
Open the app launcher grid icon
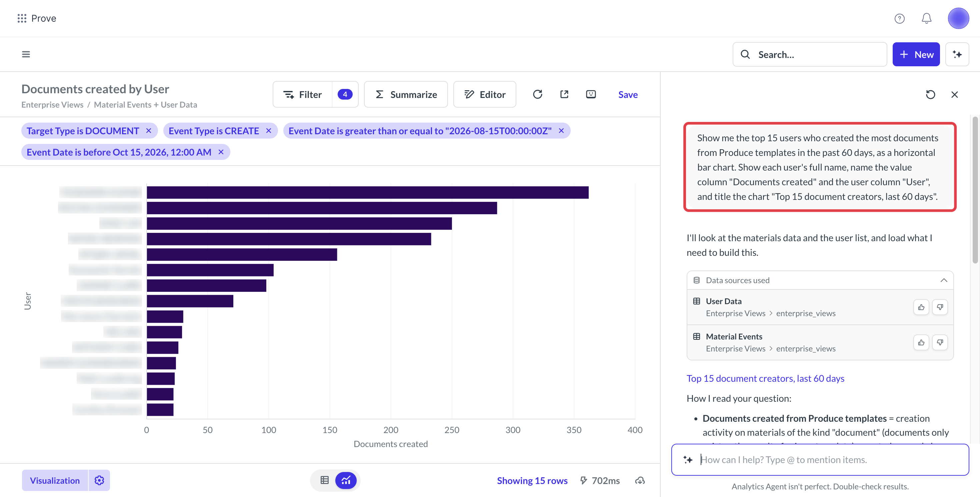[22, 18]
